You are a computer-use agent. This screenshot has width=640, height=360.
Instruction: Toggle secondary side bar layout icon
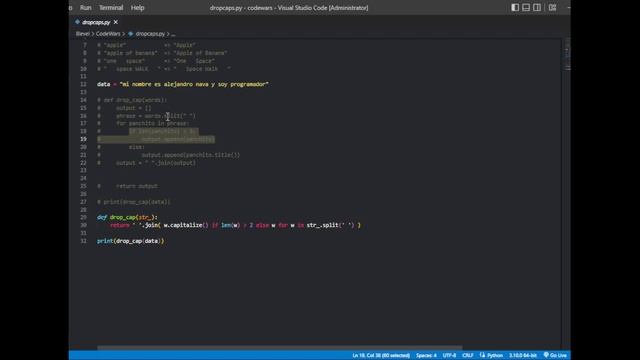point(537,8)
